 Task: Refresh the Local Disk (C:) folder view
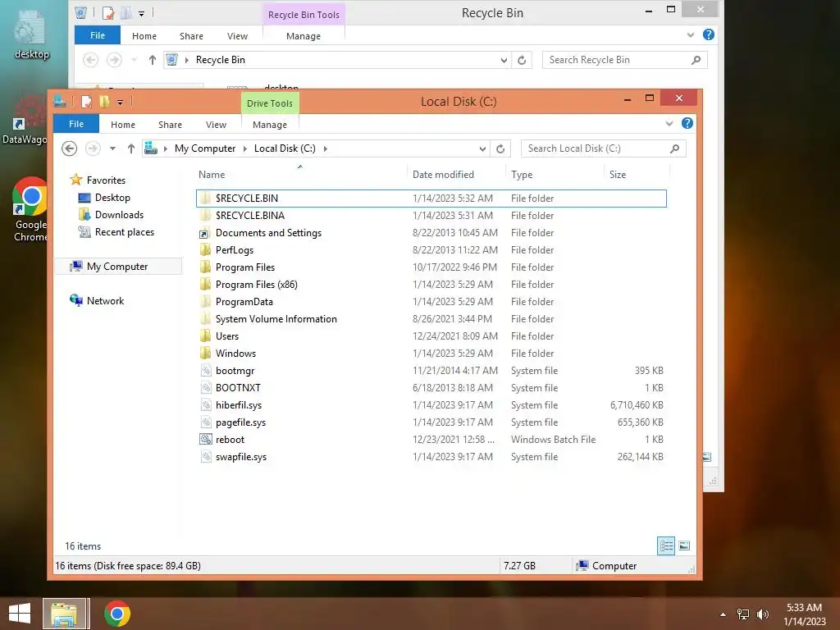(x=500, y=148)
